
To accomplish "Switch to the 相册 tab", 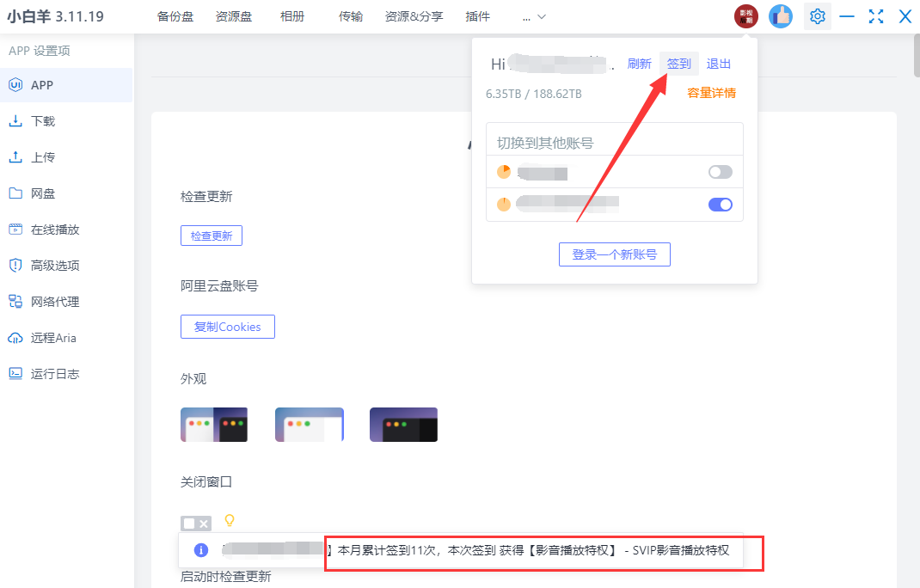I will pyautogui.click(x=292, y=16).
